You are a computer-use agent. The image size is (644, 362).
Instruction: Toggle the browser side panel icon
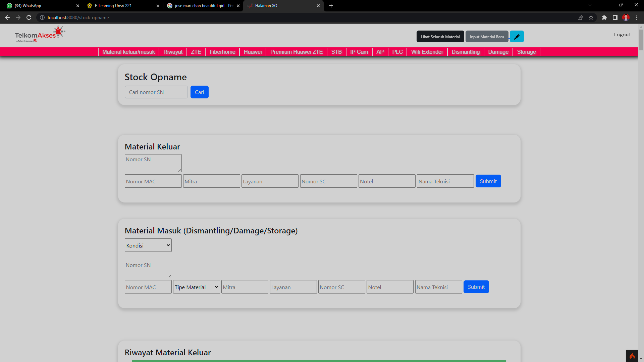coord(615,17)
